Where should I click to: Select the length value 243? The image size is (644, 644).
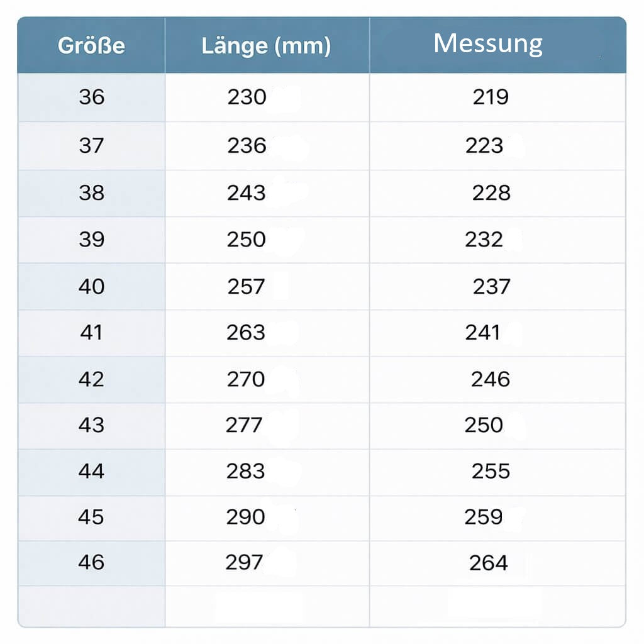(247, 193)
